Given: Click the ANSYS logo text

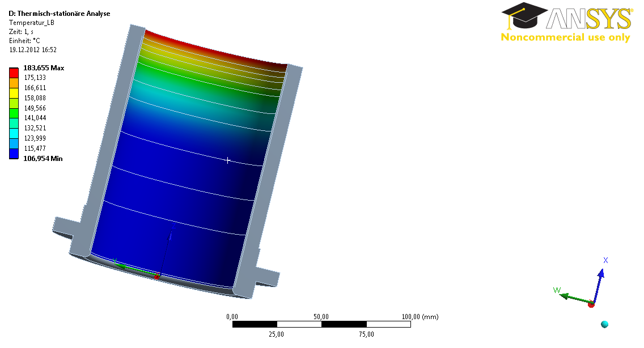Looking at the screenshot, I should (x=588, y=19).
